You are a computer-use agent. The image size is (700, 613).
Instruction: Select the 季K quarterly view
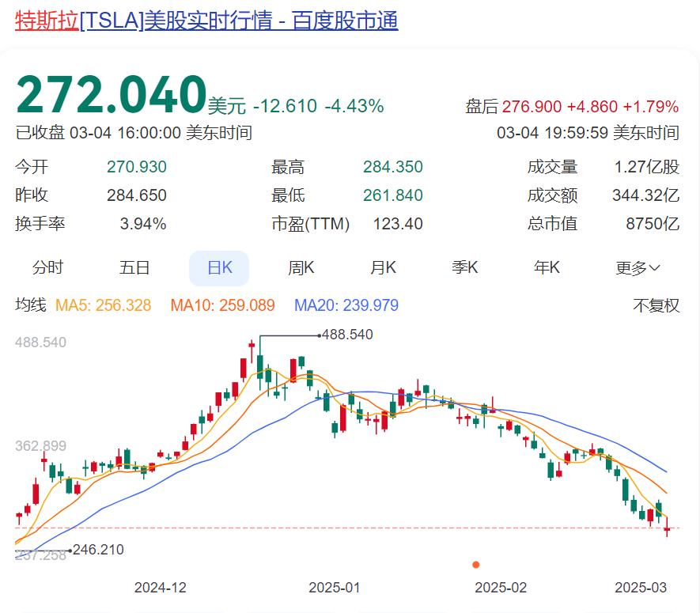click(465, 267)
